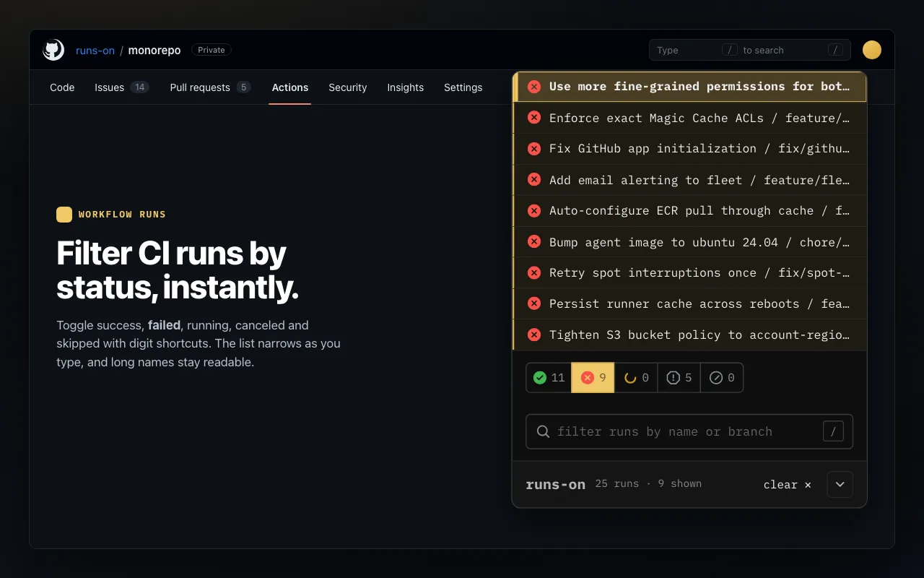Click failed icon on 'Auto-configure ECR pull through cache' run
The width and height of the screenshot is (924, 578).
click(x=534, y=211)
